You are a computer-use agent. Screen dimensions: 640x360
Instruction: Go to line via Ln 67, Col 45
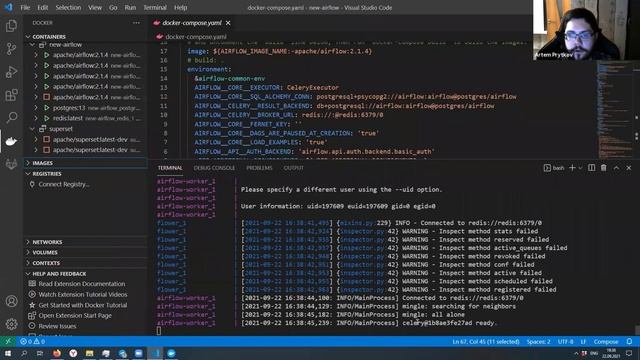(x=486, y=342)
